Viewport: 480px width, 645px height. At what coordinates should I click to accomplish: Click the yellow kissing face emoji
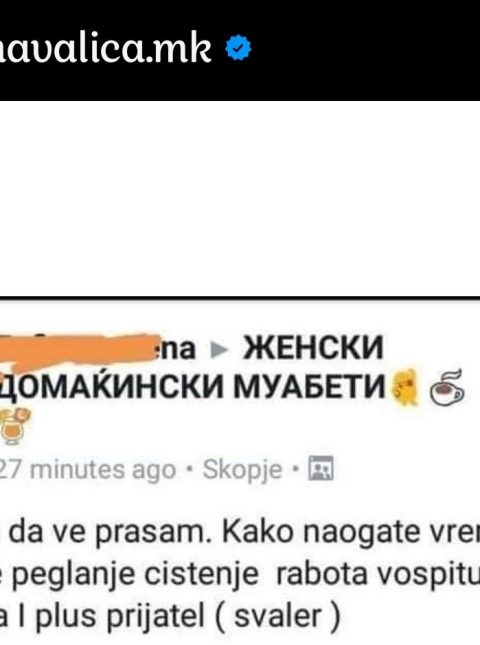coord(406,387)
